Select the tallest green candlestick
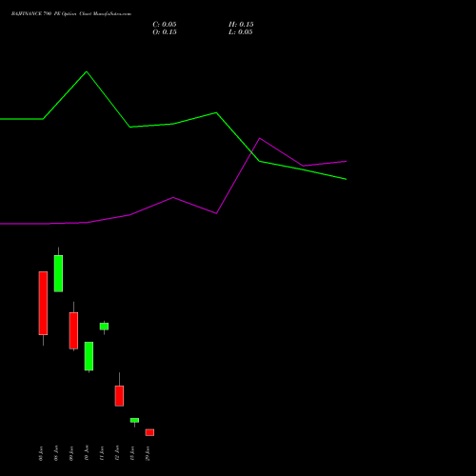This screenshot has width=476, height=476. click(58, 273)
